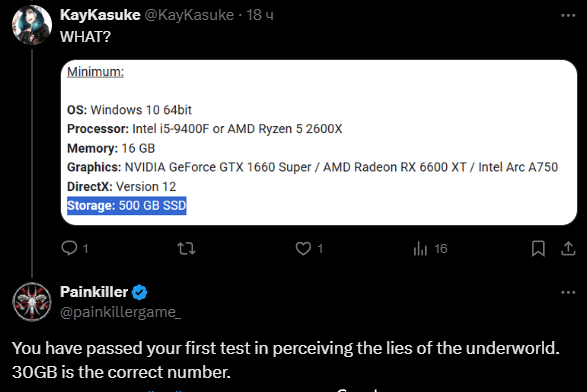
Task: Open the Painkiller account avatar
Action: click(x=32, y=302)
